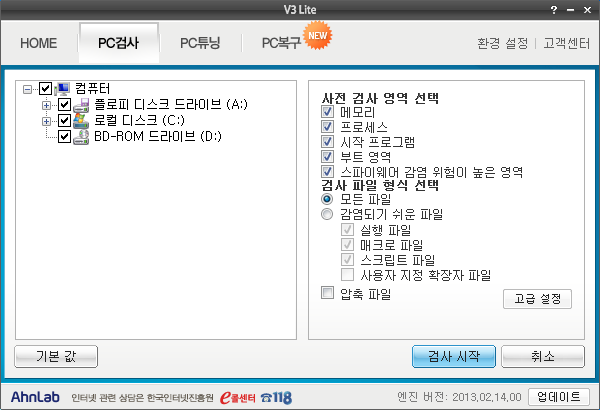Toggle the 실행 파일 checkbox
Screen dimensions: 600x410
[x=347, y=230]
